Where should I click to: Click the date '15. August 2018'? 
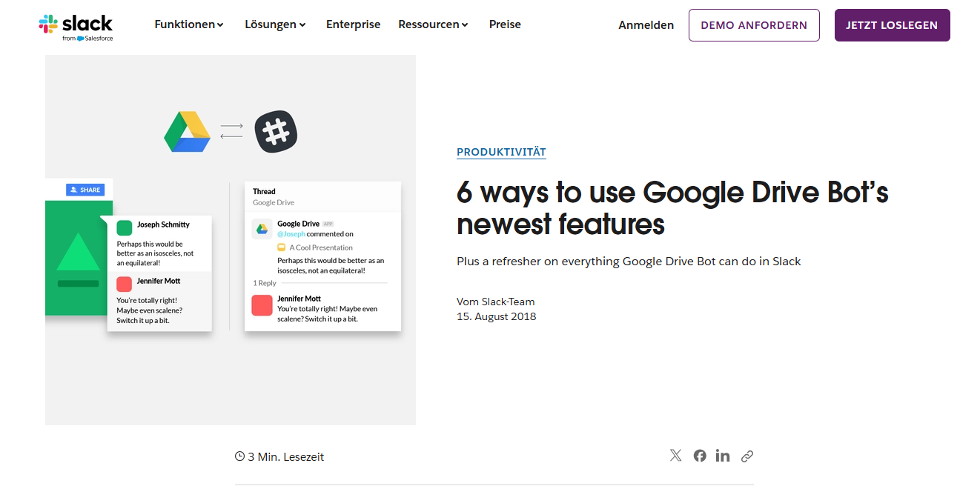pyautogui.click(x=497, y=316)
